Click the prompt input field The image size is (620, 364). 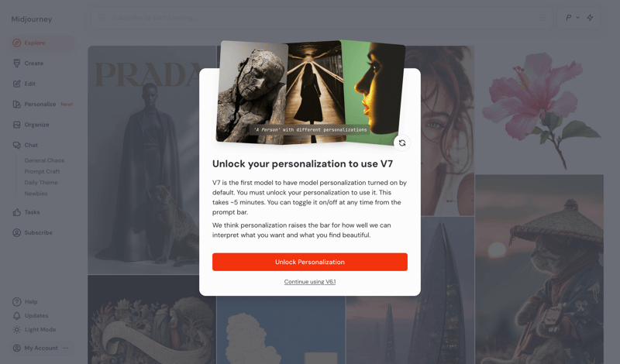pyautogui.click(x=322, y=17)
